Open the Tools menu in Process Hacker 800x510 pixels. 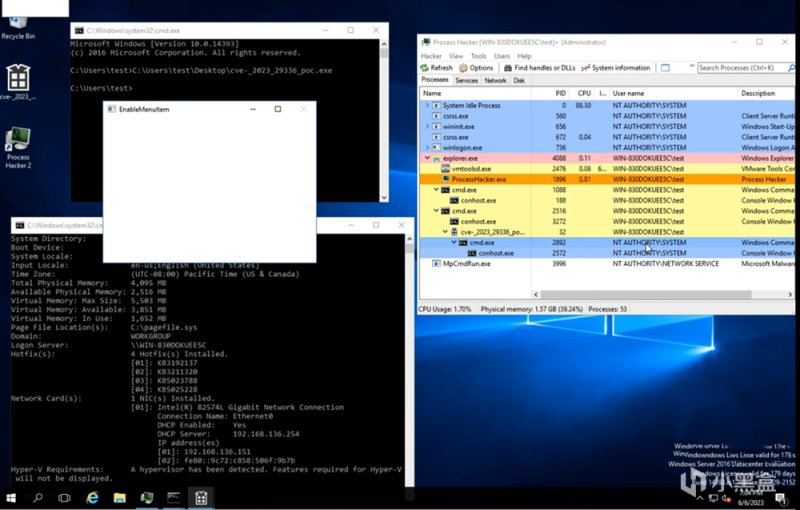(x=479, y=56)
